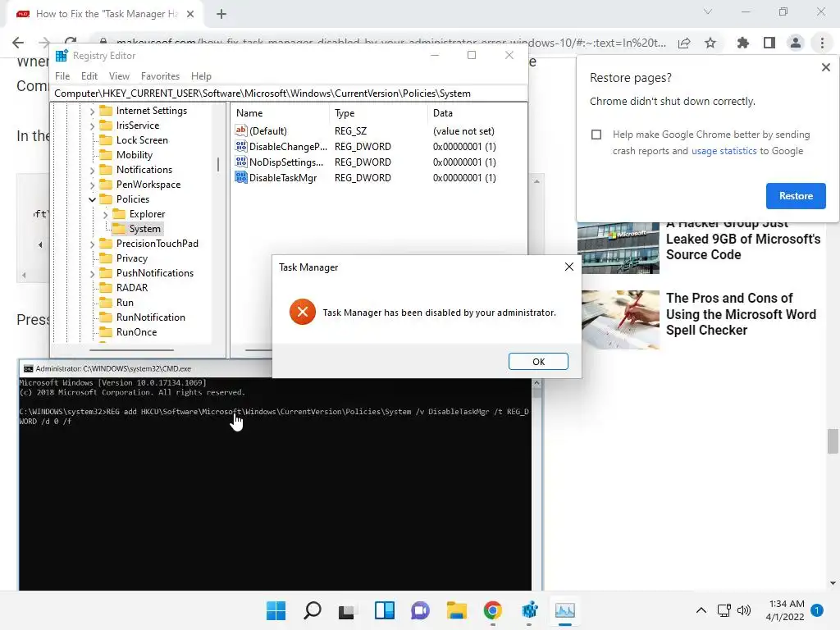Select the DisableTaskMgr value

tap(283, 178)
